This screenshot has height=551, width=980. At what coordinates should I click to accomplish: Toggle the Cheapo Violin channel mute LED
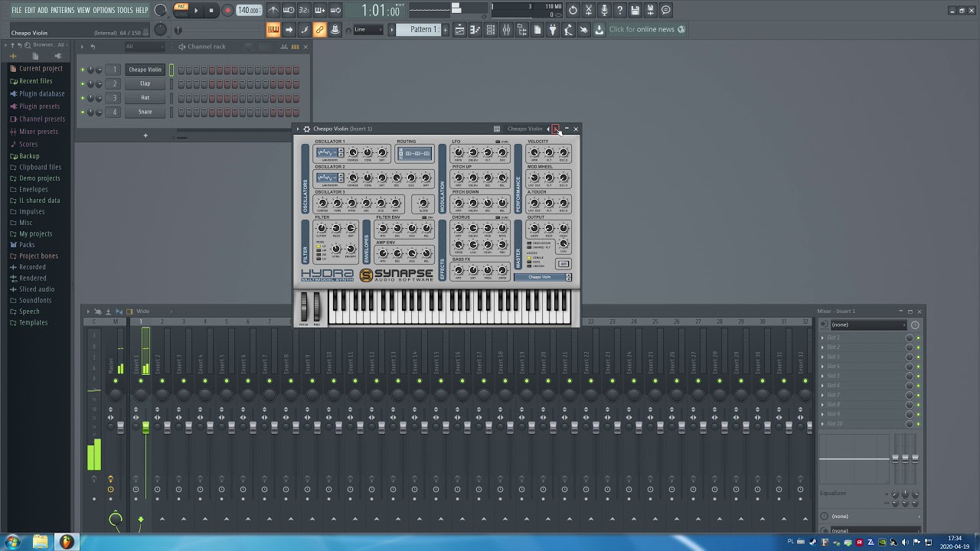(x=83, y=70)
